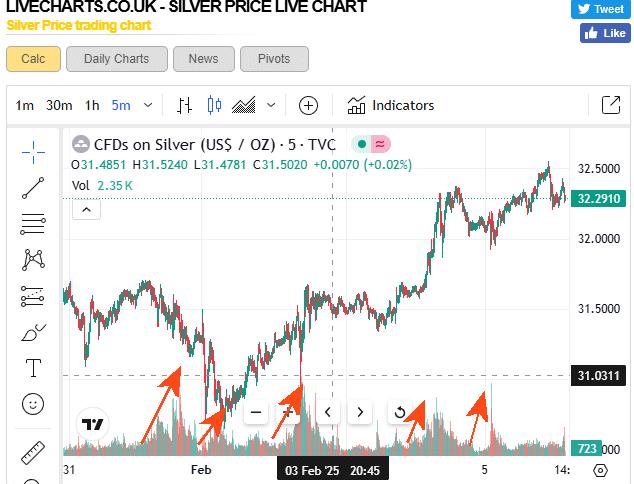The height and width of the screenshot is (484, 634).
Task: Open the Daily Charts tab
Action: coord(116,59)
